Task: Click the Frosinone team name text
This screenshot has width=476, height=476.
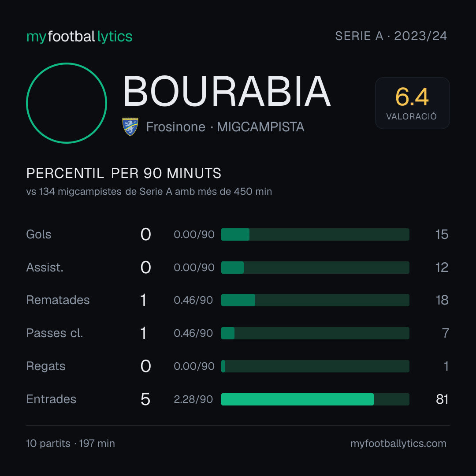Action: coord(176,127)
